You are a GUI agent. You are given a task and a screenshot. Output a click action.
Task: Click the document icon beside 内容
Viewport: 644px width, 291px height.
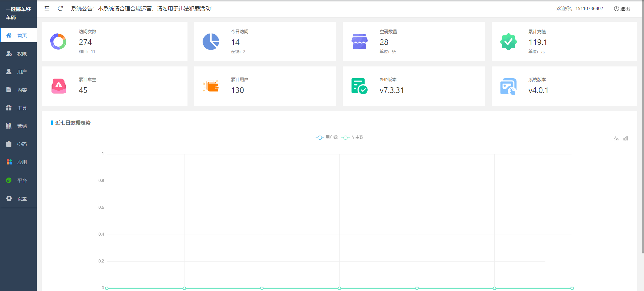(9, 90)
